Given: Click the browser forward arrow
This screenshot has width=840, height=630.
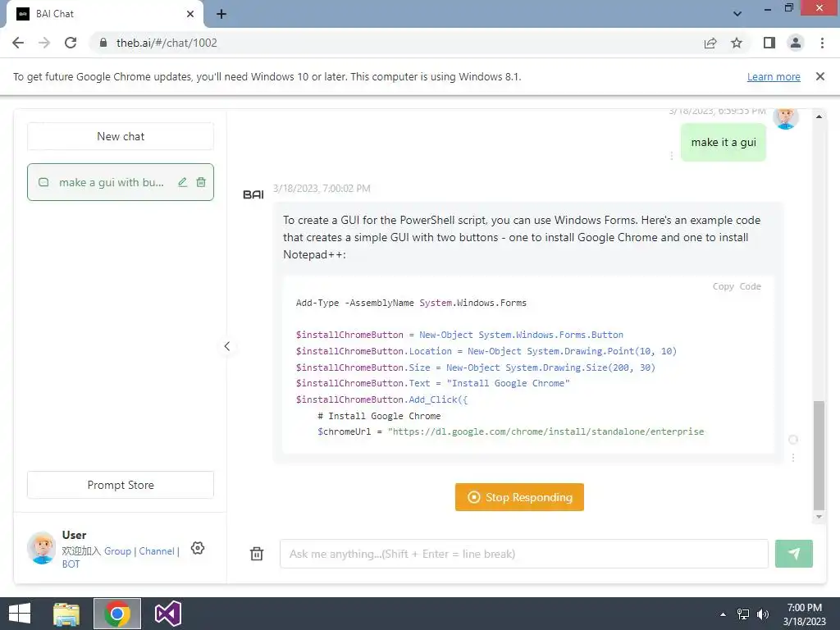Looking at the screenshot, I should [44, 43].
